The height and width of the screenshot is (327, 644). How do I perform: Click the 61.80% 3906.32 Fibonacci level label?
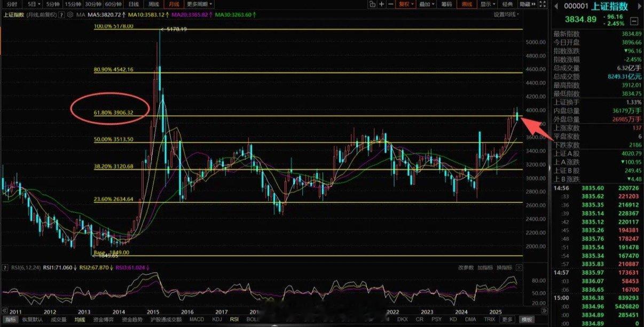coord(114,113)
